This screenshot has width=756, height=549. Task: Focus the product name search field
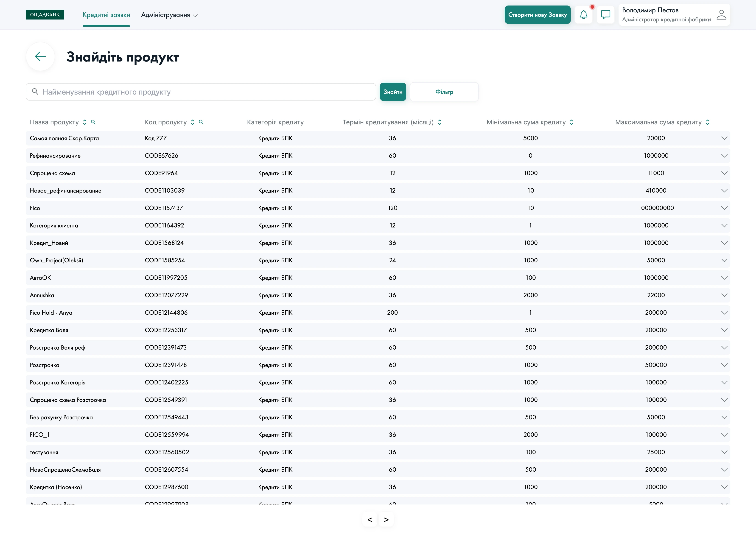[x=207, y=92]
